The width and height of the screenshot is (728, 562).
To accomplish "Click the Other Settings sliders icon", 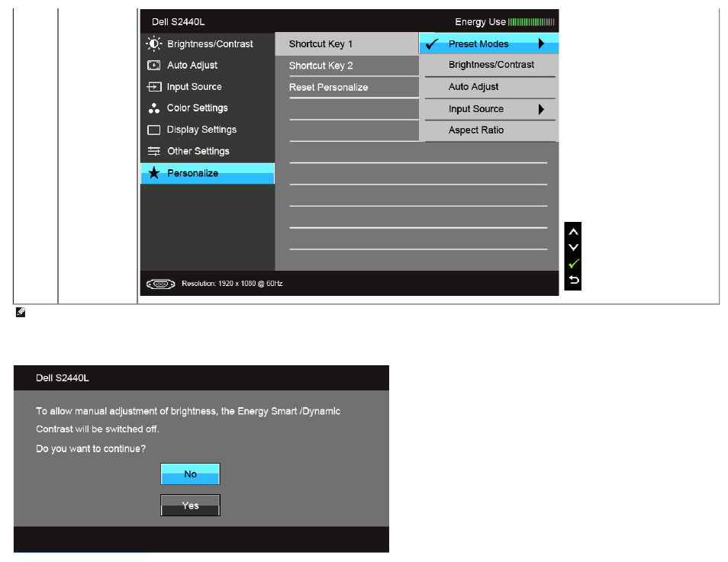I will 153,151.
